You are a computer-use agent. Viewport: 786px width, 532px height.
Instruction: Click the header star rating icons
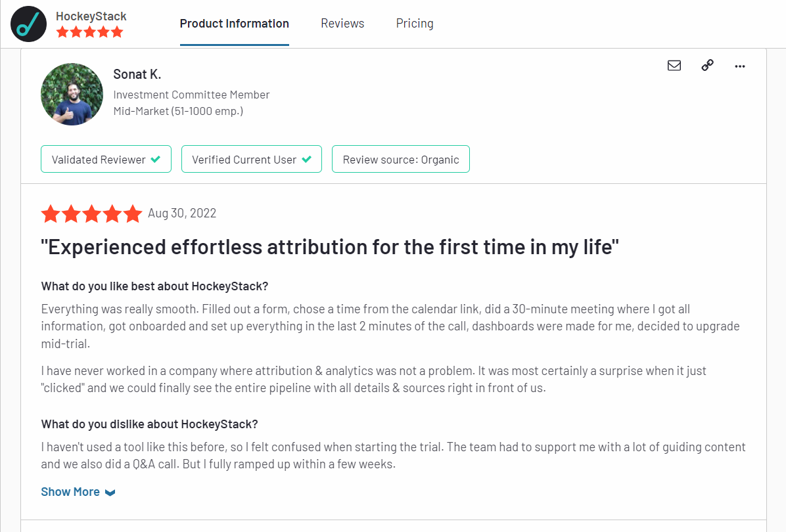pos(89,32)
